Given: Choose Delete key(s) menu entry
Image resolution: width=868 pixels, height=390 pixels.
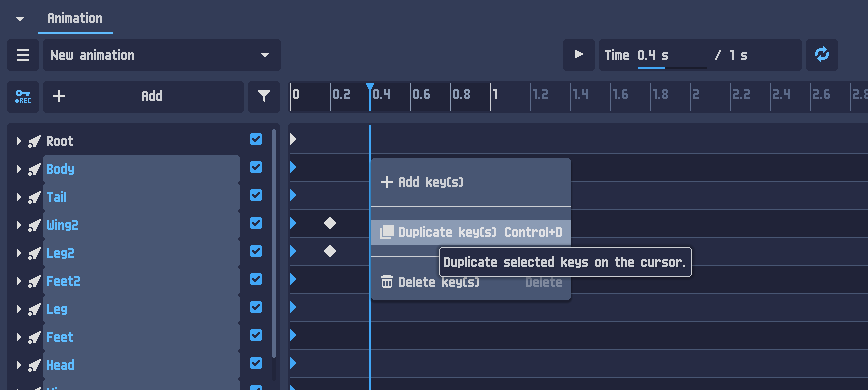Looking at the screenshot, I should pyautogui.click(x=471, y=282).
